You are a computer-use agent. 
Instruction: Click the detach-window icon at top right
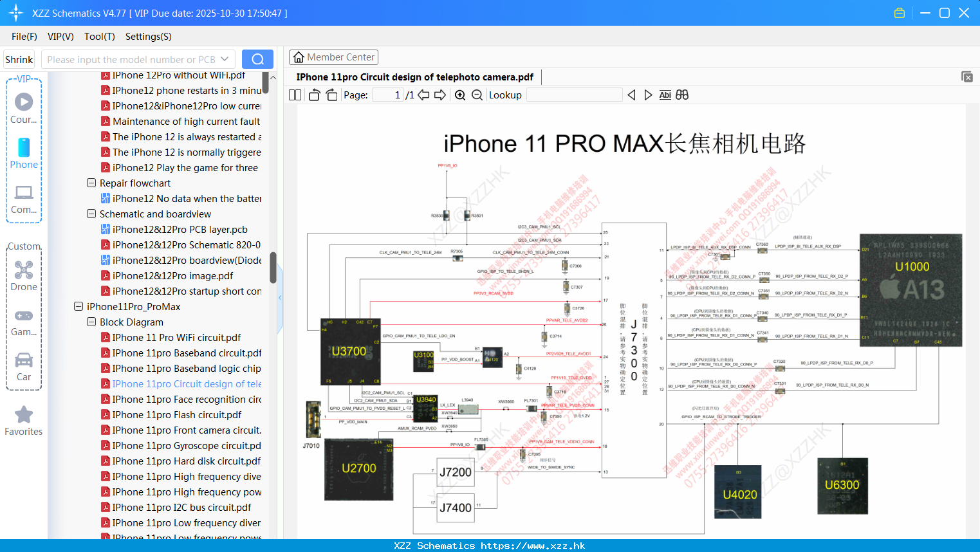[x=967, y=77]
